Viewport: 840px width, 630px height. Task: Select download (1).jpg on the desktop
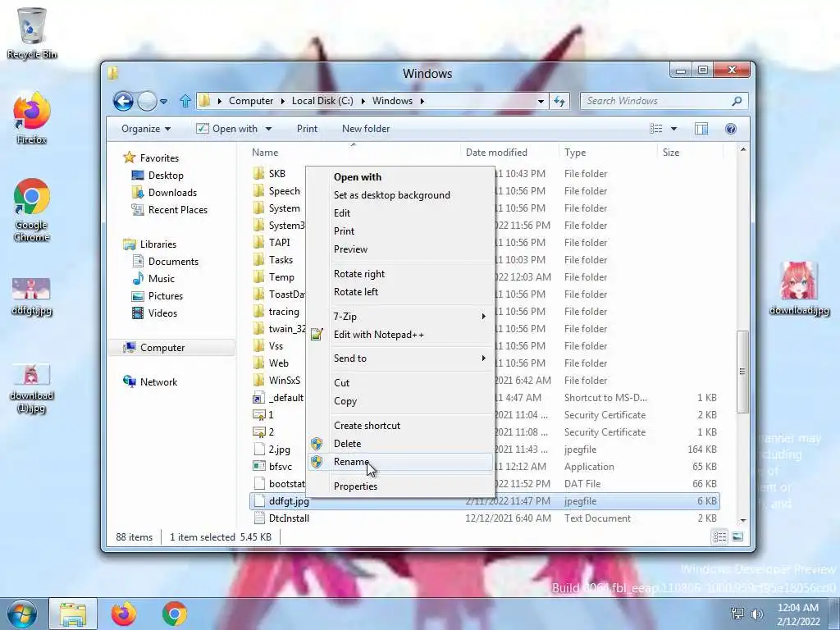(32, 388)
